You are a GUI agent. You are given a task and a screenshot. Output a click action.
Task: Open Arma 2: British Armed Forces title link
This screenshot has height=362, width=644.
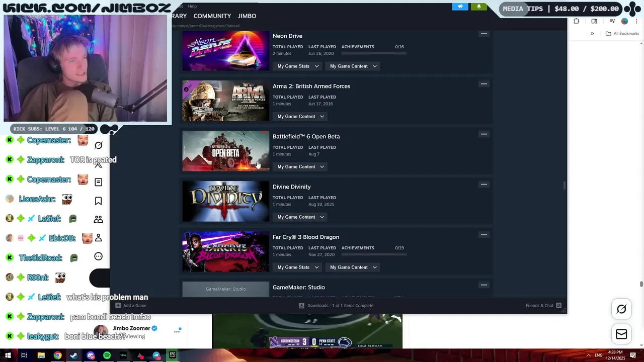[311, 86]
